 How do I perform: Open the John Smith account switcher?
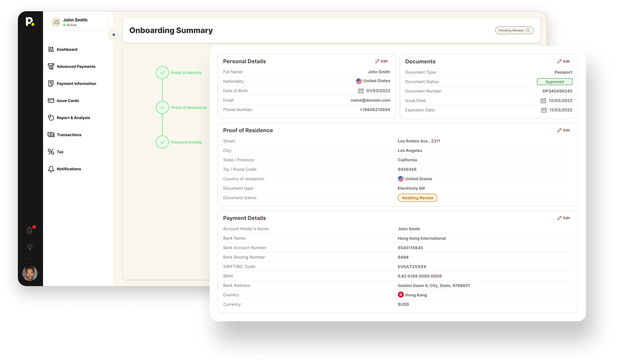(x=78, y=22)
